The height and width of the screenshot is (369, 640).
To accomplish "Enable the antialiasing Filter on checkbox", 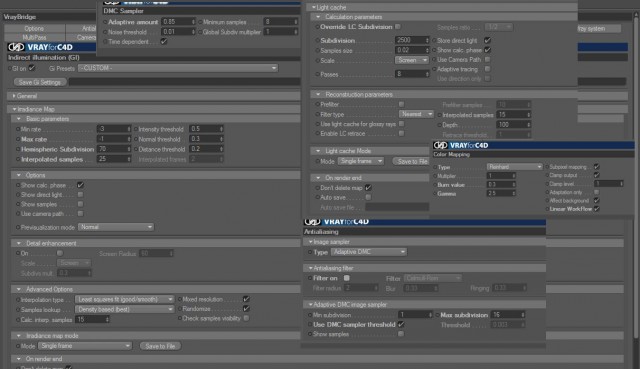I will point(347,278).
